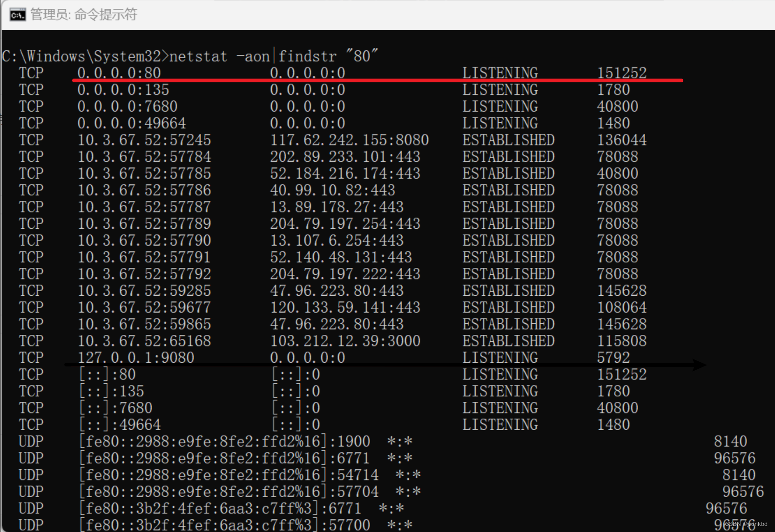Screen dimensions: 775x532
Task: Select foreign address 103.212.12.39:3000
Action: [345, 341]
